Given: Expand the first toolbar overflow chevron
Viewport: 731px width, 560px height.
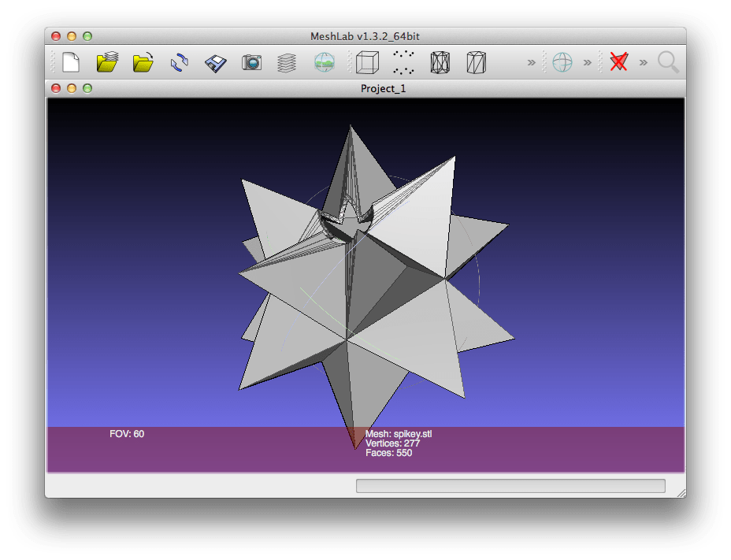Looking at the screenshot, I should click(x=532, y=62).
